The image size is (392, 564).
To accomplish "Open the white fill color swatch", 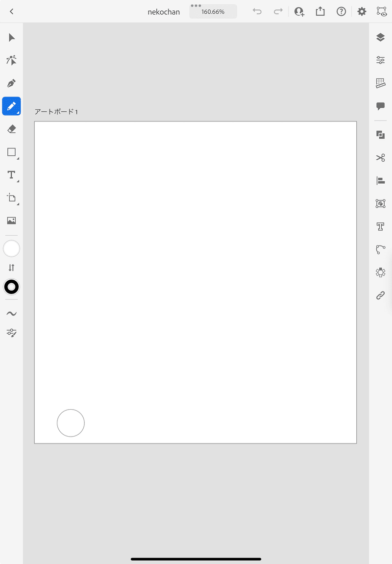I will [11, 248].
